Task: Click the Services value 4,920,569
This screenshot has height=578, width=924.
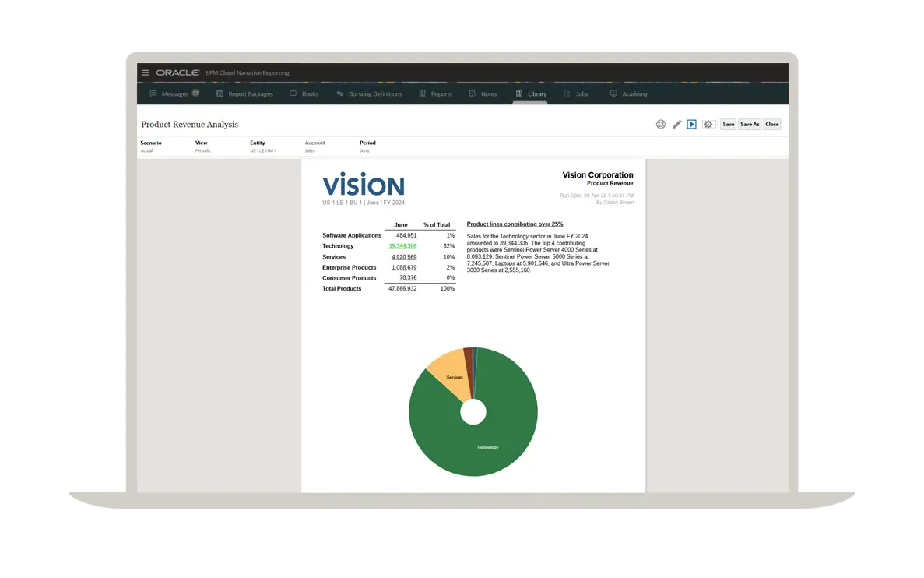Action: point(404,257)
